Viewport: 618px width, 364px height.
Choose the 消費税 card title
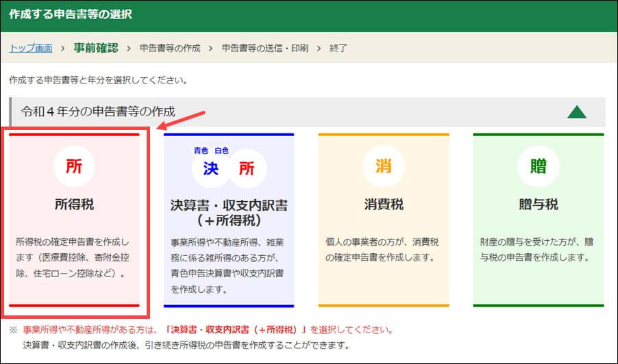(x=383, y=204)
